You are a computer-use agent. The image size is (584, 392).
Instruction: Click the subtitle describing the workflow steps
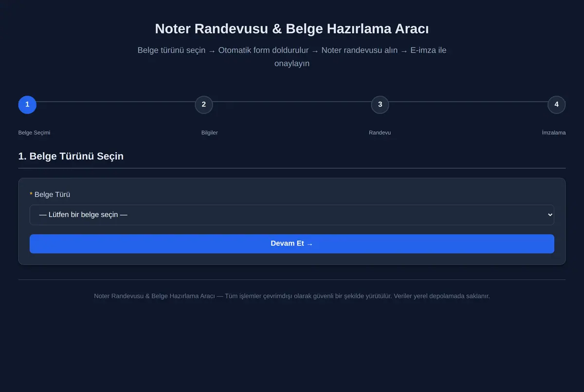(x=292, y=57)
